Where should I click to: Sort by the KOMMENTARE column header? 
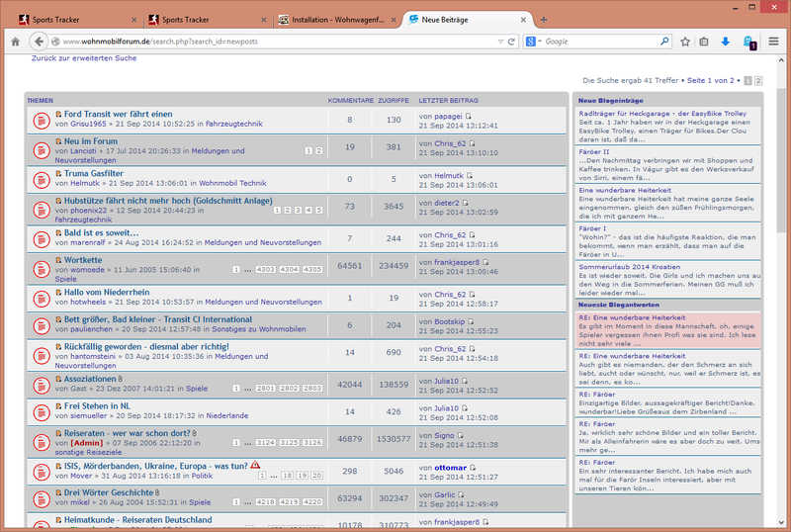click(351, 101)
